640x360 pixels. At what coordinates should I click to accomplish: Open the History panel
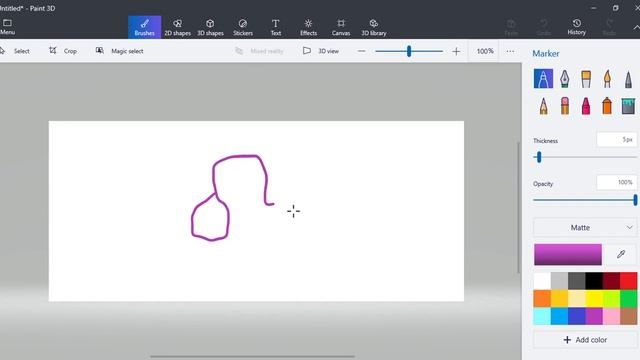pyautogui.click(x=576, y=27)
